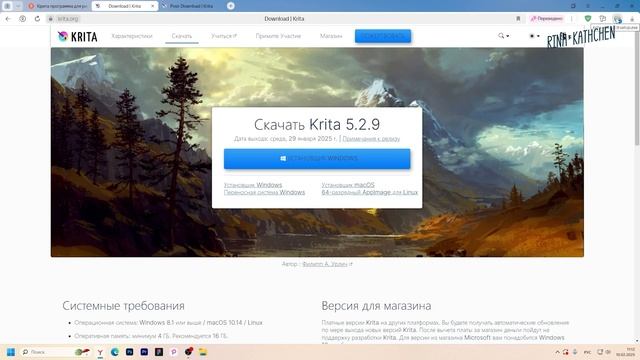Click the 64-разрядный AppImage для Linux link
Screen dimensions: 640x360
pyautogui.click(x=369, y=192)
